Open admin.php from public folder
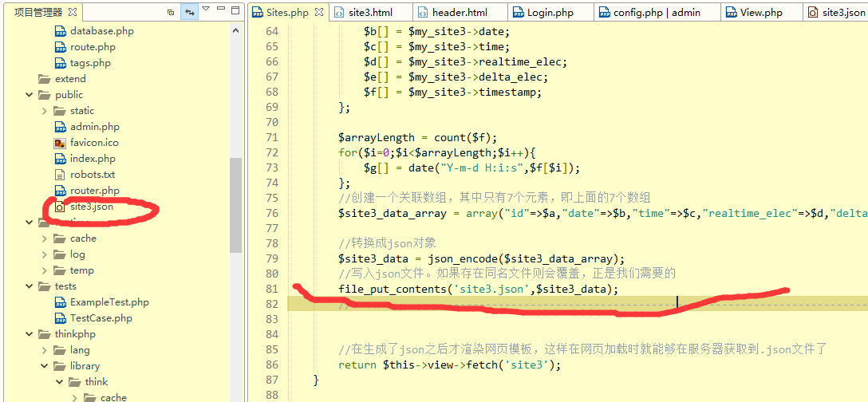Screen dimensions: 868x402 [x=94, y=127]
